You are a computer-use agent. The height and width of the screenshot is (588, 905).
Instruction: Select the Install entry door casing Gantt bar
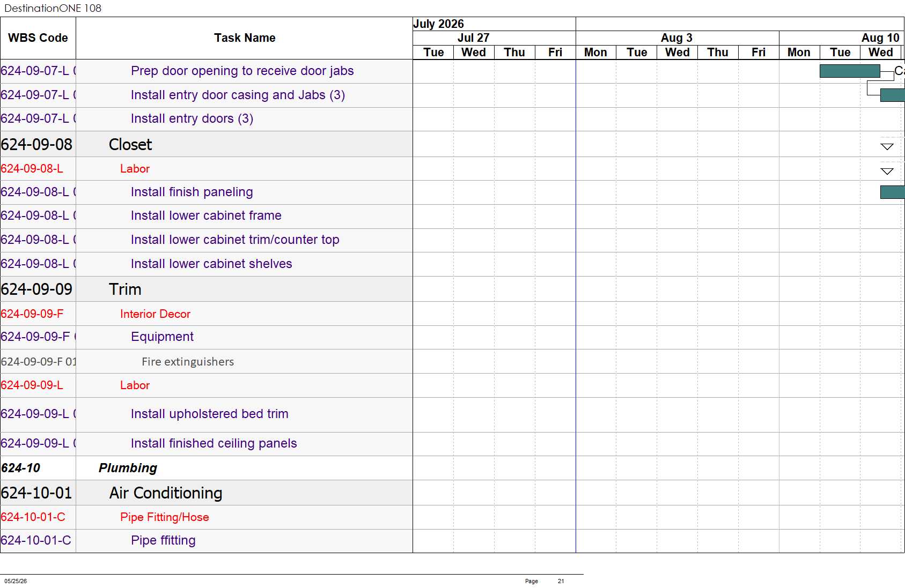point(893,95)
